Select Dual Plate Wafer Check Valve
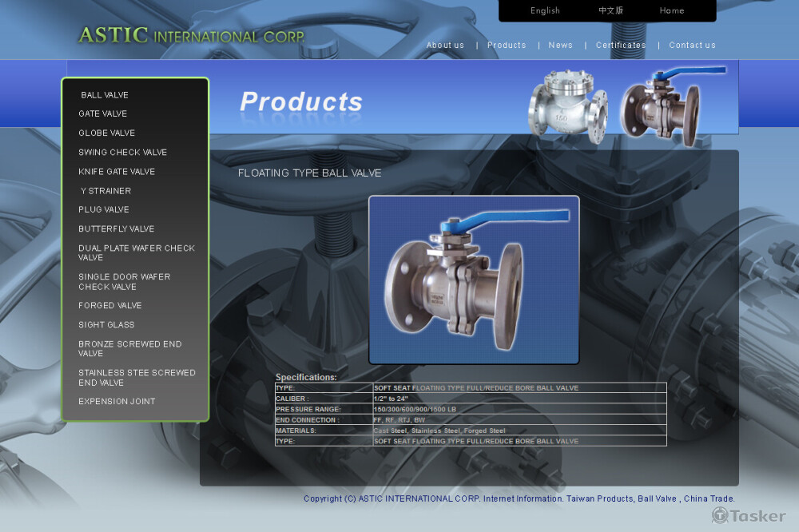799x532 pixels. click(136, 252)
